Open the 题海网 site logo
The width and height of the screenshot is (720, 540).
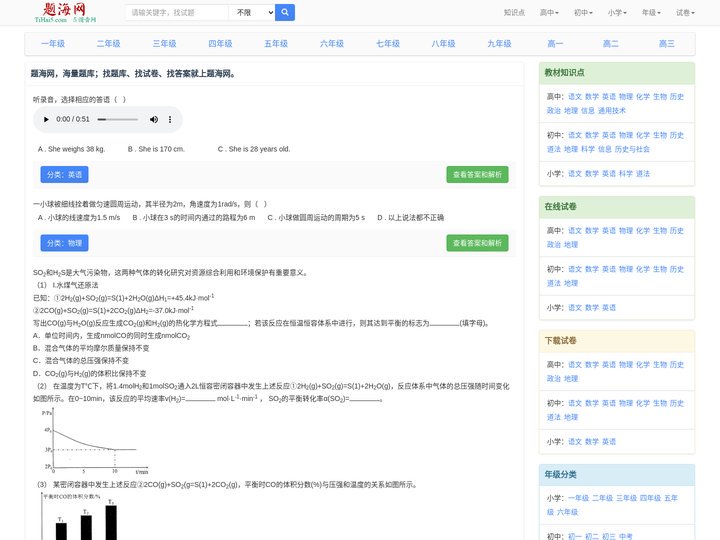pos(65,12)
